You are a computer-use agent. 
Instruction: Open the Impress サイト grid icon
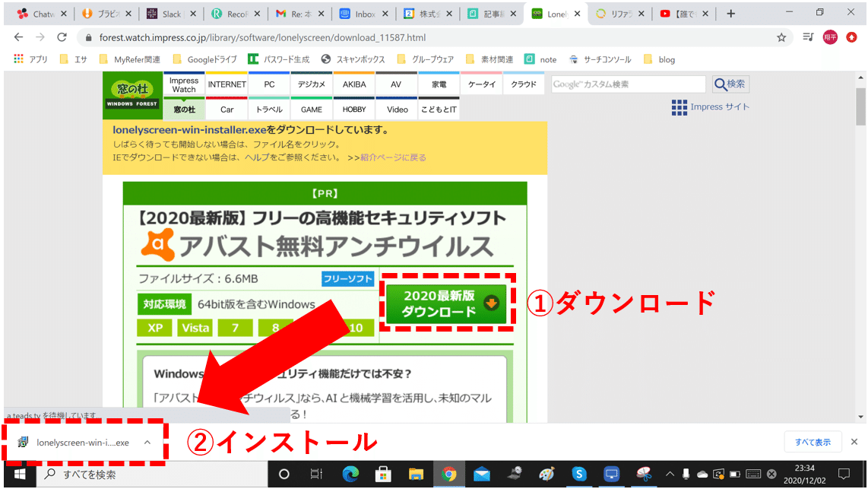[x=679, y=107]
